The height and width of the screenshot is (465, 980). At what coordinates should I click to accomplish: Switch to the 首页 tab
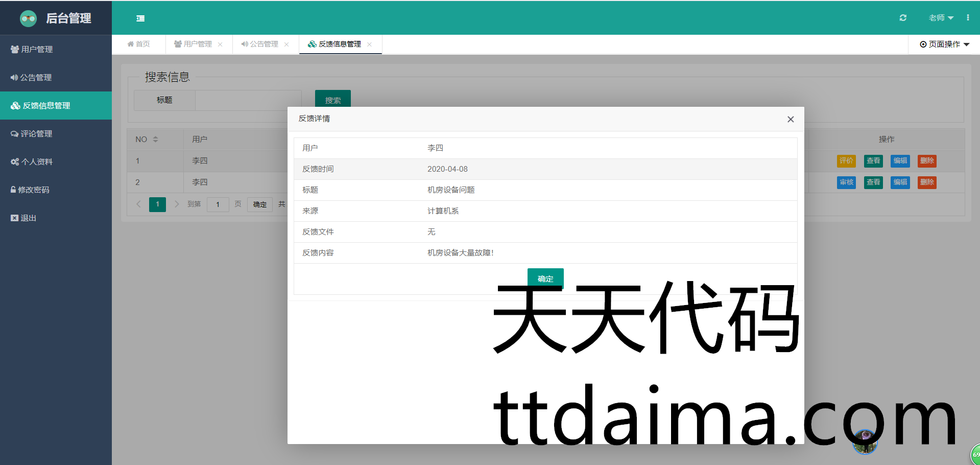click(x=139, y=44)
